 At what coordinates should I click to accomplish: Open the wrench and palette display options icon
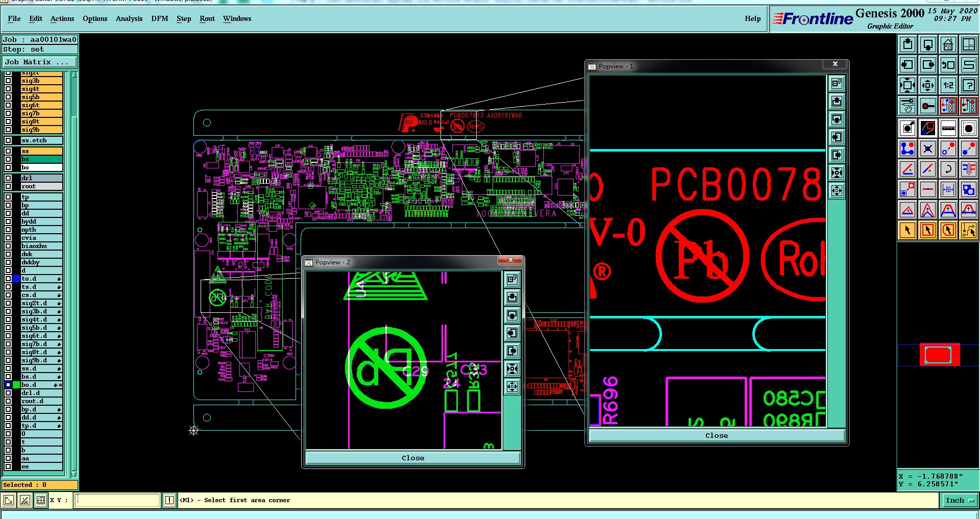(x=908, y=106)
